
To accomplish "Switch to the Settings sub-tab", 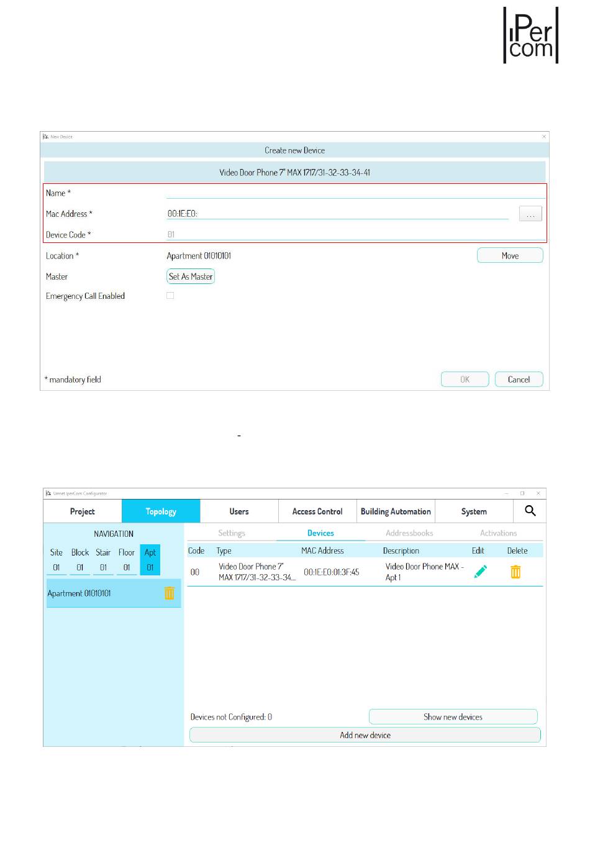I will coord(232,533).
